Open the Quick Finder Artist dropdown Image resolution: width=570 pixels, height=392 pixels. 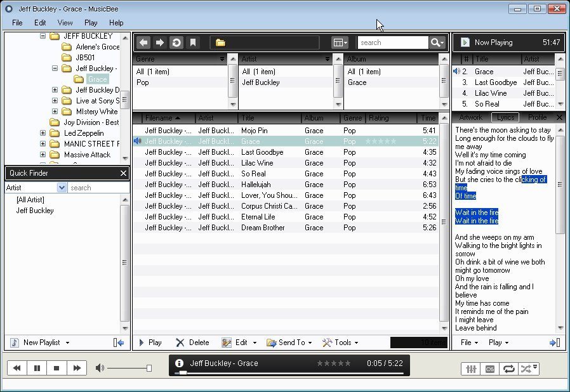click(x=62, y=188)
